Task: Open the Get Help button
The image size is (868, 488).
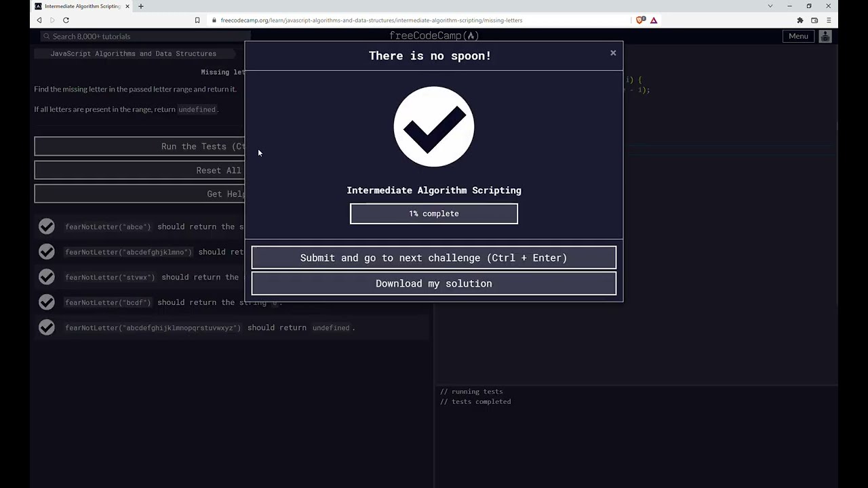Action: (x=140, y=194)
